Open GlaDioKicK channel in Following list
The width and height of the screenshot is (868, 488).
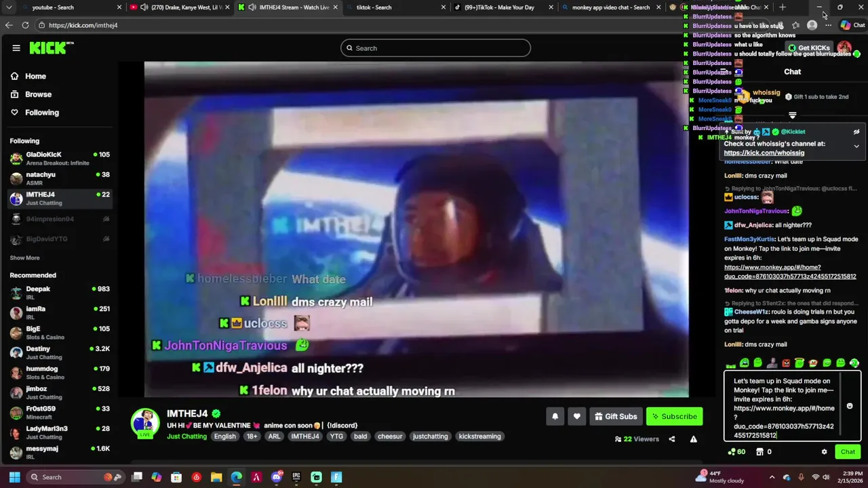pos(60,159)
